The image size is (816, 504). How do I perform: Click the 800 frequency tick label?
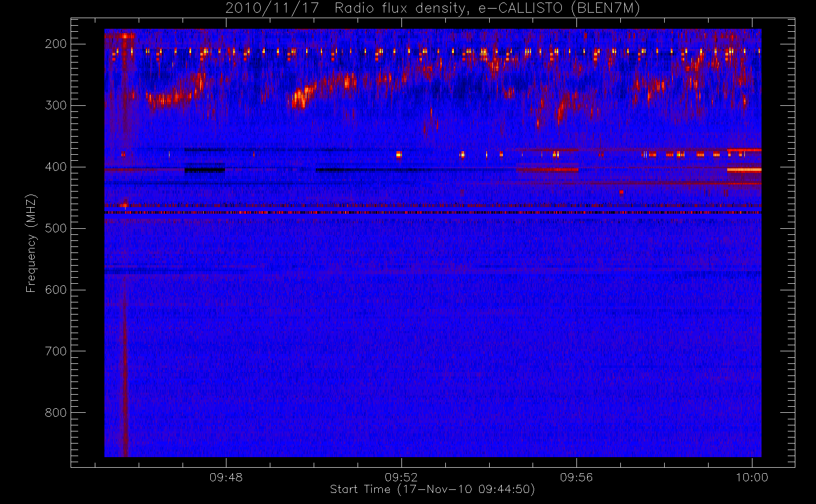[x=56, y=413]
